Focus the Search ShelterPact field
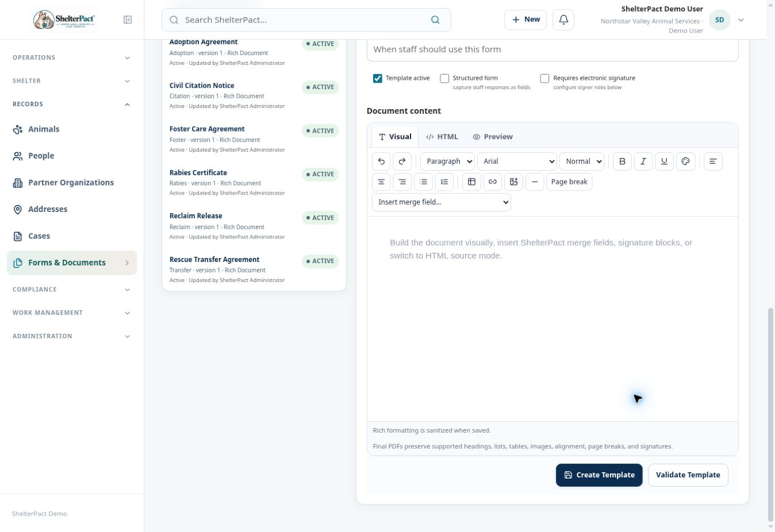 click(306, 20)
